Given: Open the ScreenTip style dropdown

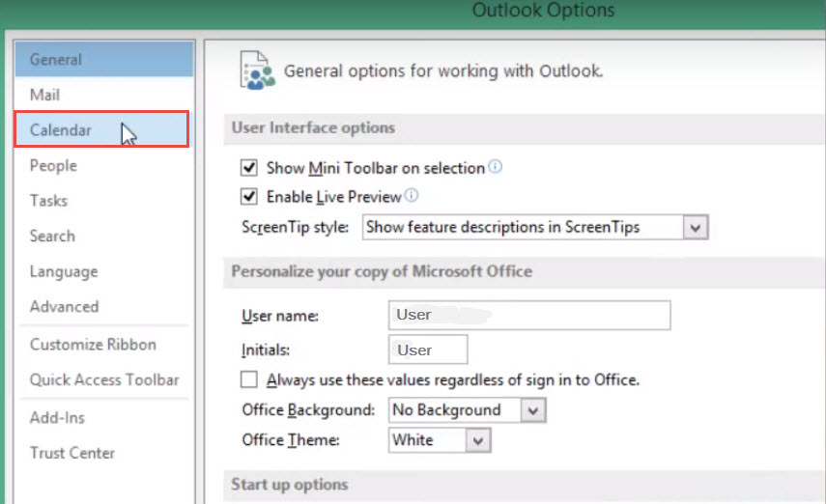Looking at the screenshot, I should pos(696,228).
